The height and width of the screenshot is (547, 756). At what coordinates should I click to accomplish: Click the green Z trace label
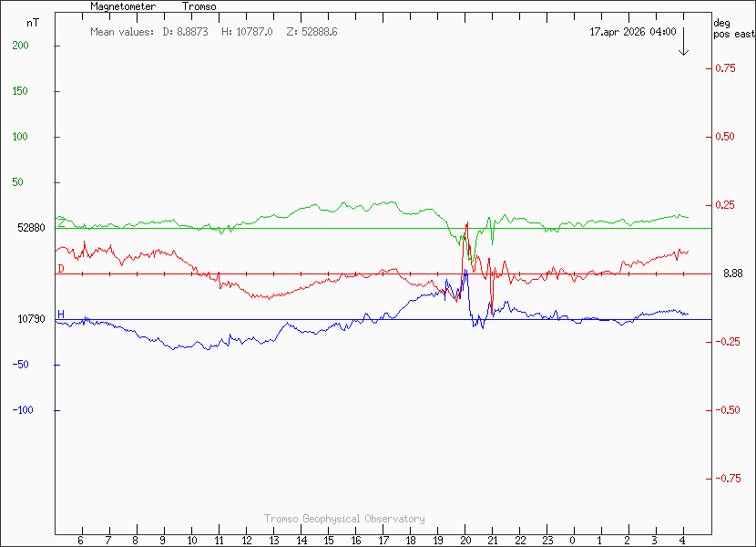(61, 222)
